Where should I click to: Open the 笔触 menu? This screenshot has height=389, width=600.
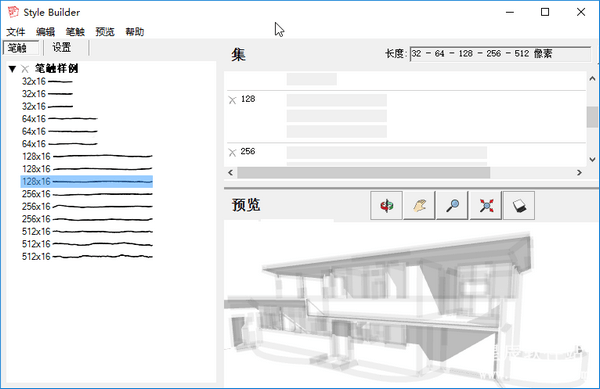[x=75, y=32]
